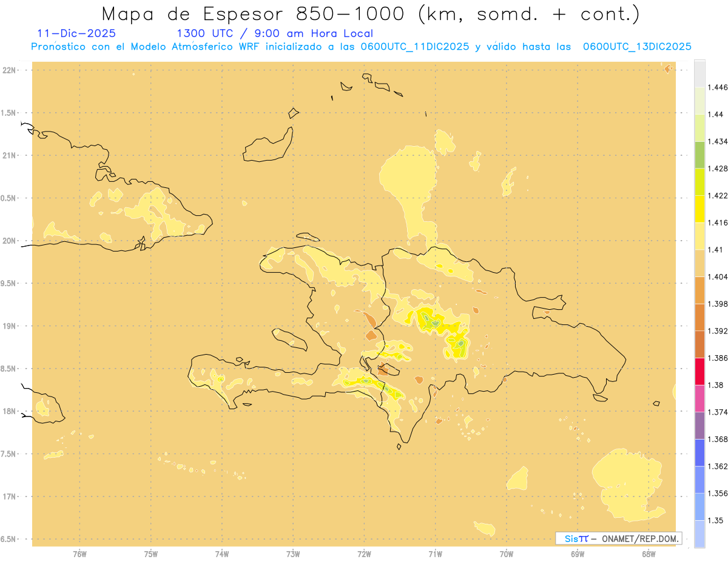The image size is (728, 562).
Task: Click the legend value '1.434'
Action: click(x=718, y=141)
